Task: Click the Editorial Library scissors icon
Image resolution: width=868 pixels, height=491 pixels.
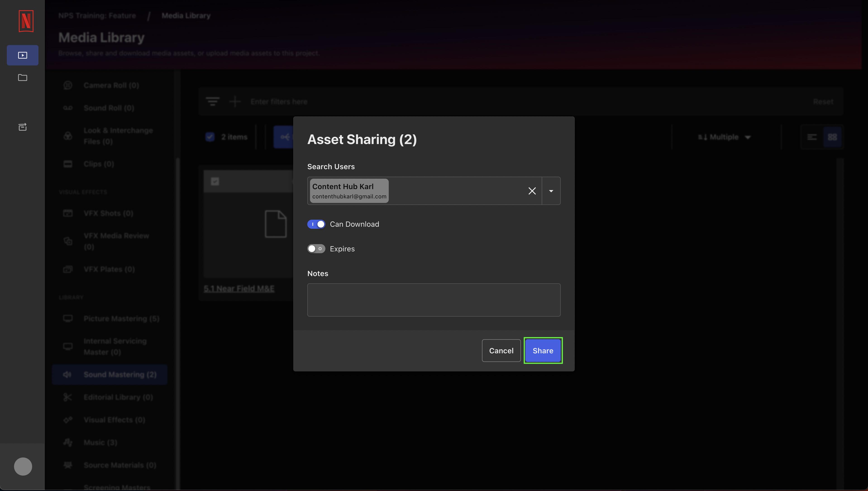Action: point(68,397)
